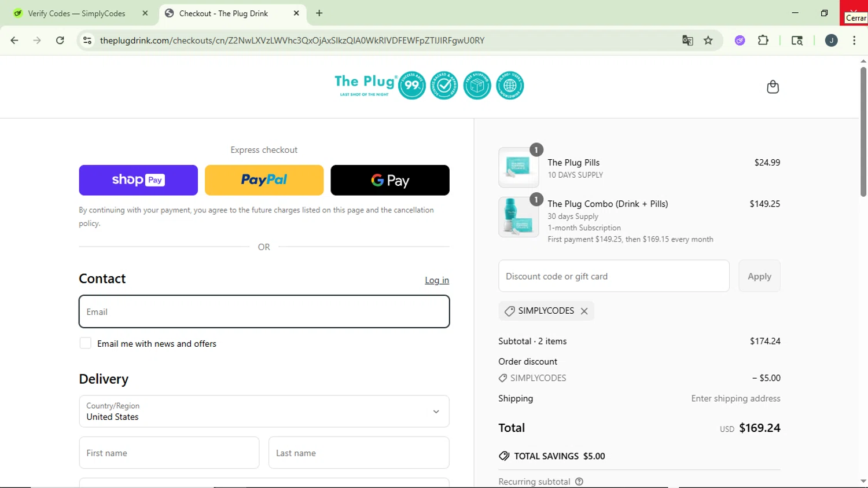Open a new browser tab
Viewport: 868px width, 488px height.
pyautogui.click(x=319, y=13)
